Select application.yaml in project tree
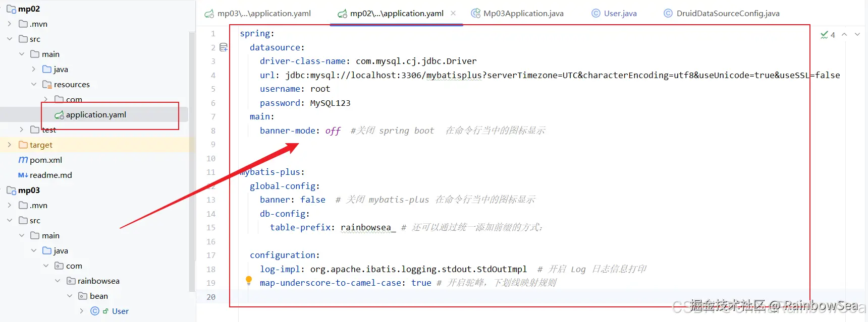The height and width of the screenshot is (322, 868). (96, 115)
